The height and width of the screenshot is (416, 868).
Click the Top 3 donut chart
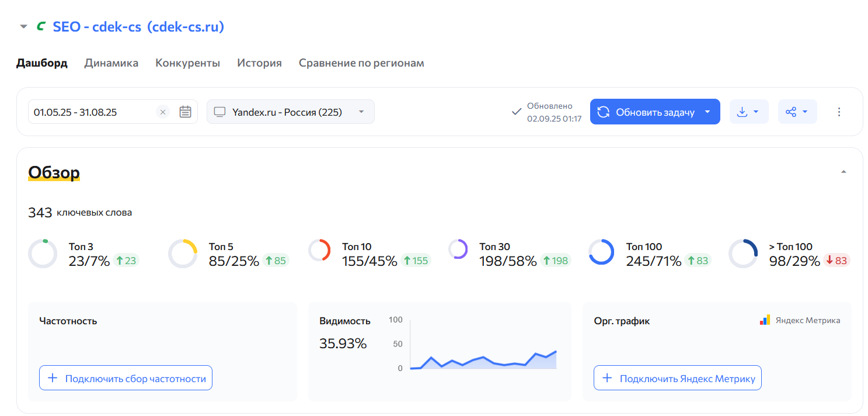43,254
